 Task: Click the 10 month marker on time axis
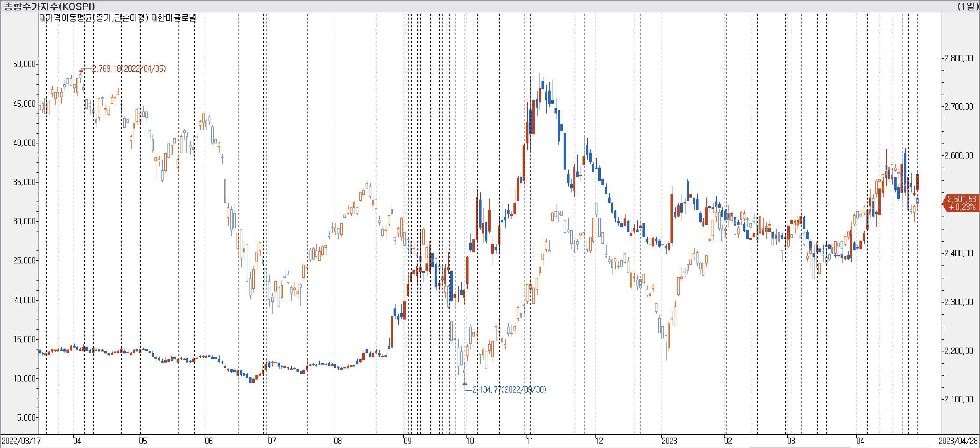(x=470, y=441)
